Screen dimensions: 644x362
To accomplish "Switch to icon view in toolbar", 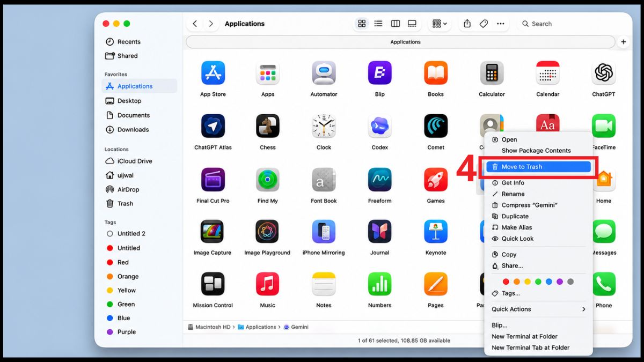I will click(362, 24).
